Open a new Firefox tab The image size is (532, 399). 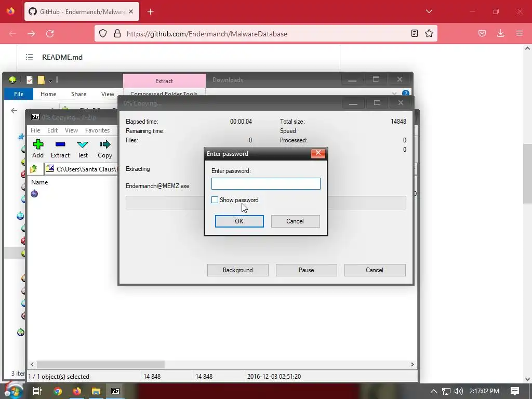pyautogui.click(x=150, y=12)
